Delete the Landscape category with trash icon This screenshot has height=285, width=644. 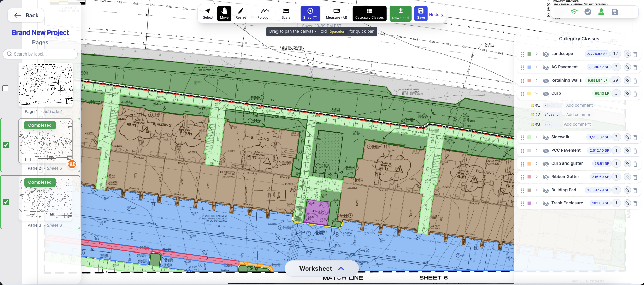[x=635, y=54]
